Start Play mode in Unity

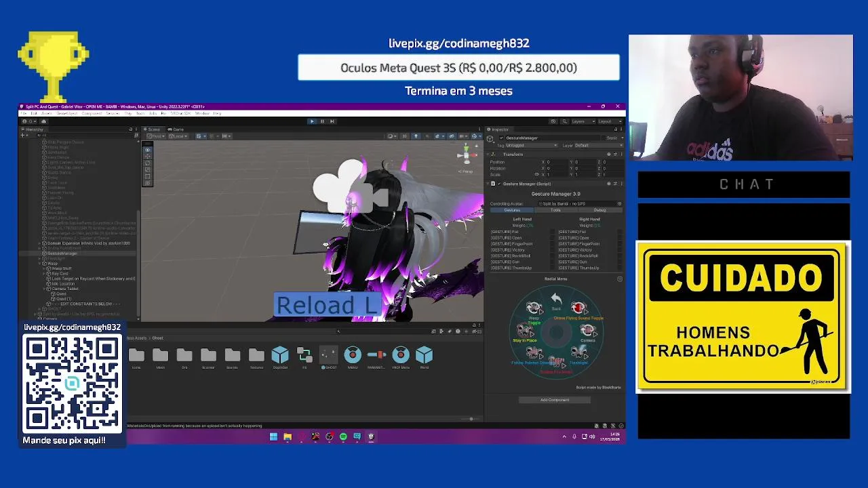(x=312, y=121)
